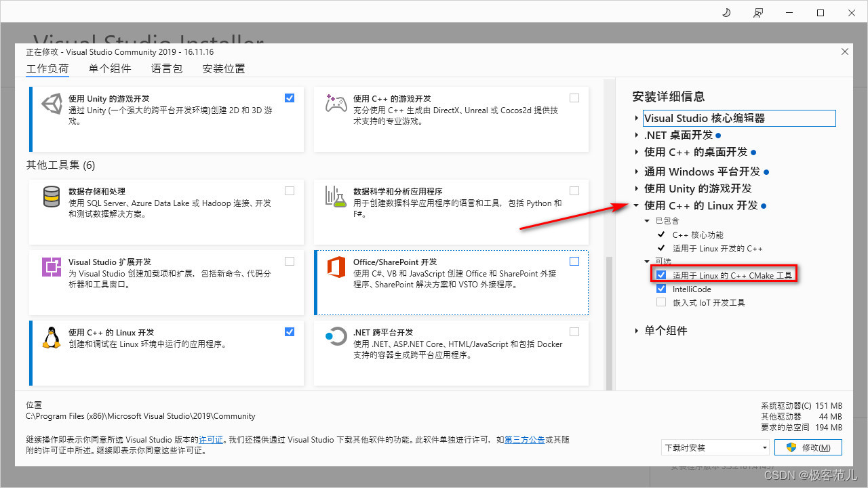Viewport: 868px width, 488px height.
Task: Expand Visual Studio core editor details
Action: 637,118
